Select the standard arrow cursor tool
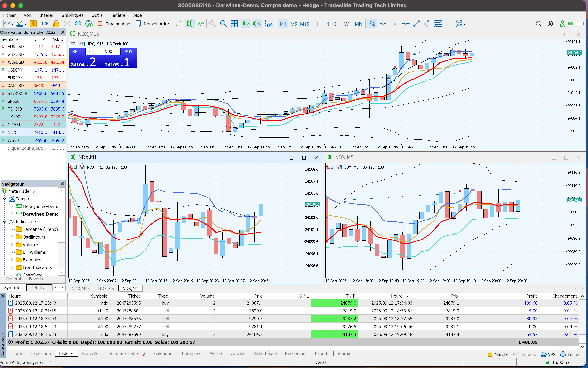The height and width of the screenshot is (368, 588). [x=372, y=24]
